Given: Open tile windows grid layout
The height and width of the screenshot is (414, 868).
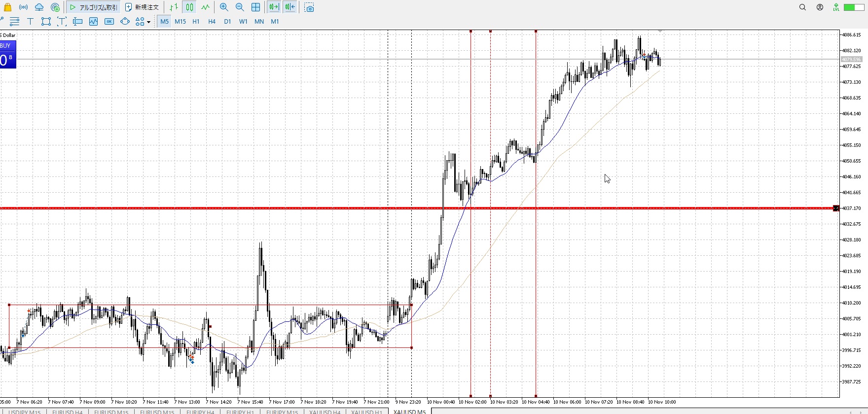Looking at the screenshot, I should pos(255,7).
